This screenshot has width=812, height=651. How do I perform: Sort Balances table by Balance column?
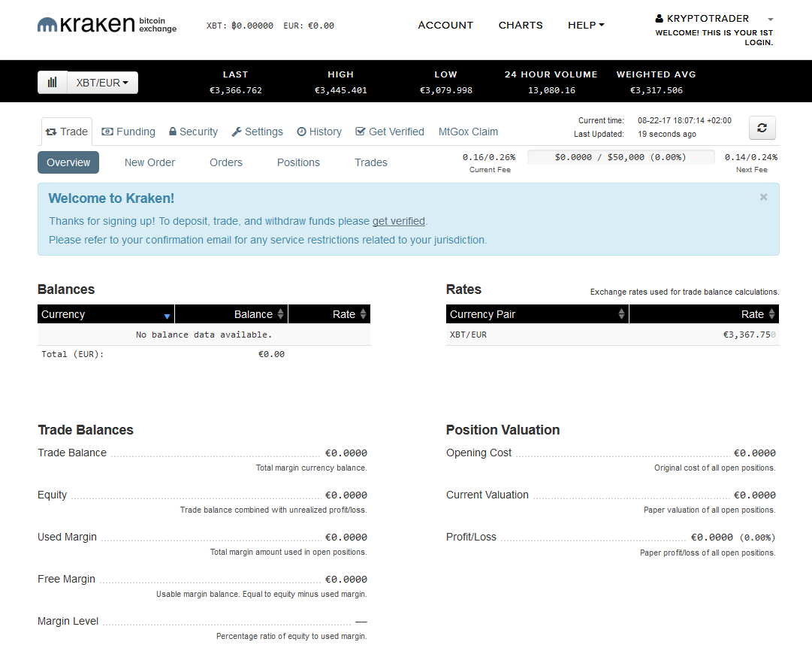pyautogui.click(x=231, y=314)
